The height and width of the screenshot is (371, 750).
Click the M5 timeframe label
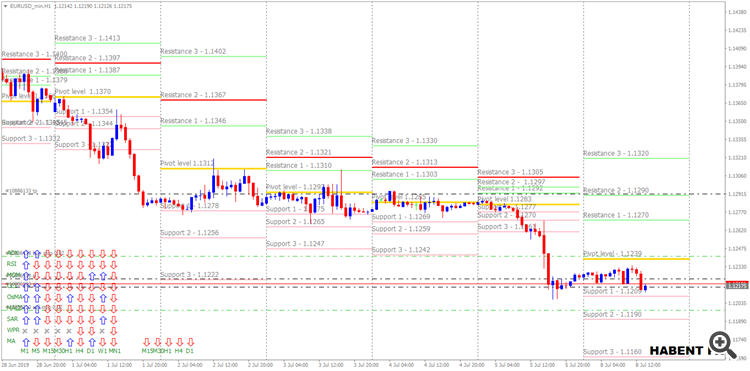[36, 351]
